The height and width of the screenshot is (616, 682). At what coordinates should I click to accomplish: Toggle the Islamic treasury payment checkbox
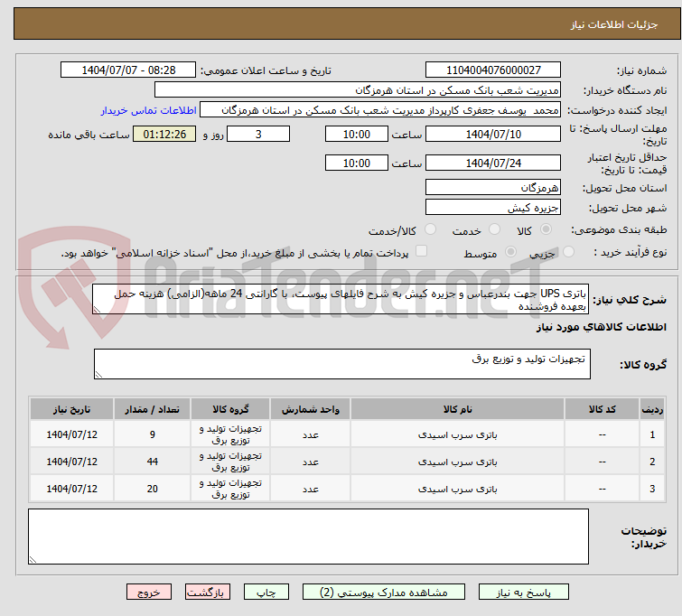click(x=420, y=252)
